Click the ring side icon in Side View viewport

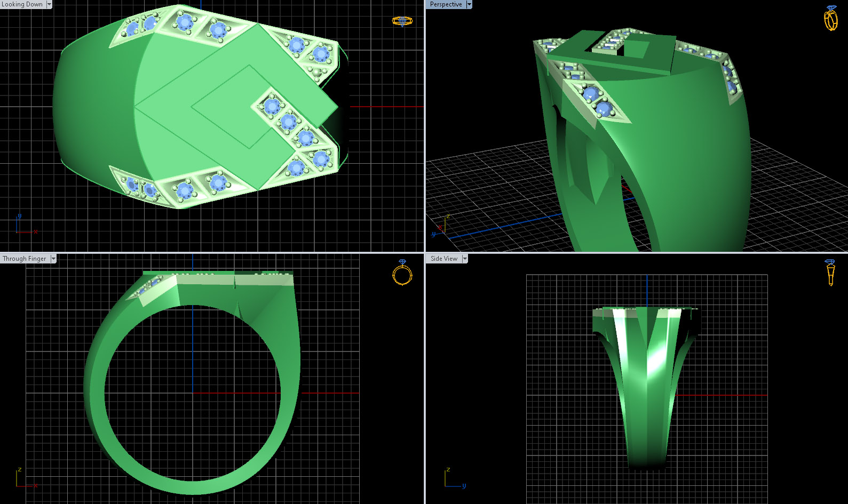pyautogui.click(x=830, y=273)
